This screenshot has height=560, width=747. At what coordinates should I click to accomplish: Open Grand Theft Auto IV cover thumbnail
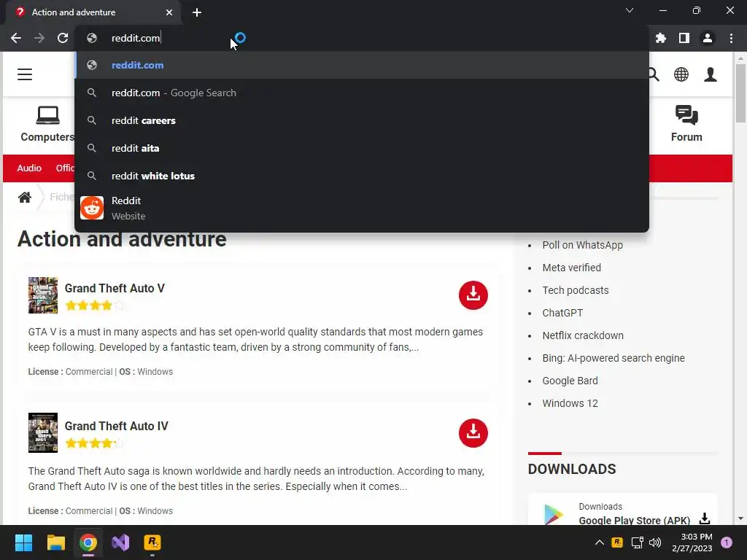[43, 432]
